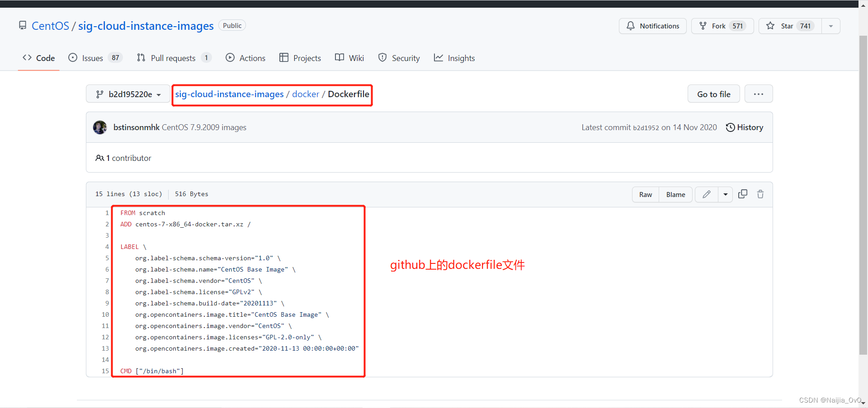Click sig-cloud-instance-images in the file breadcrumb
The width and height of the screenshot is (868, 408).
[x=229, y=94]
